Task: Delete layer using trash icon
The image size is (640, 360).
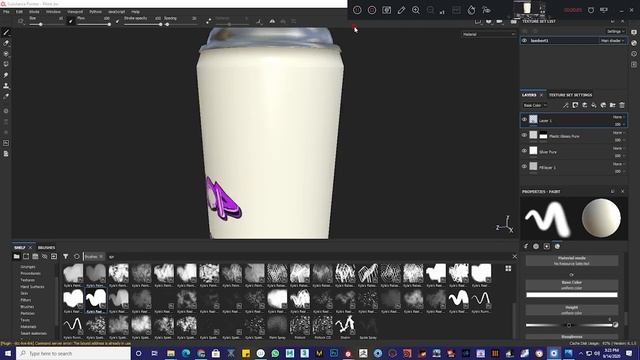Action: pyautogui.click(x=622, y=105)
